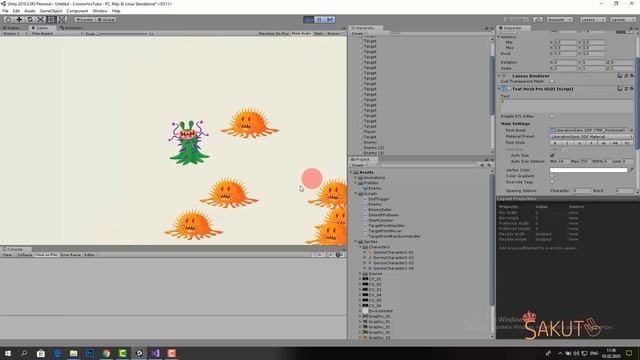Toggle the Stats overlay button
640x360 pixels.
(x=319, y=33)
